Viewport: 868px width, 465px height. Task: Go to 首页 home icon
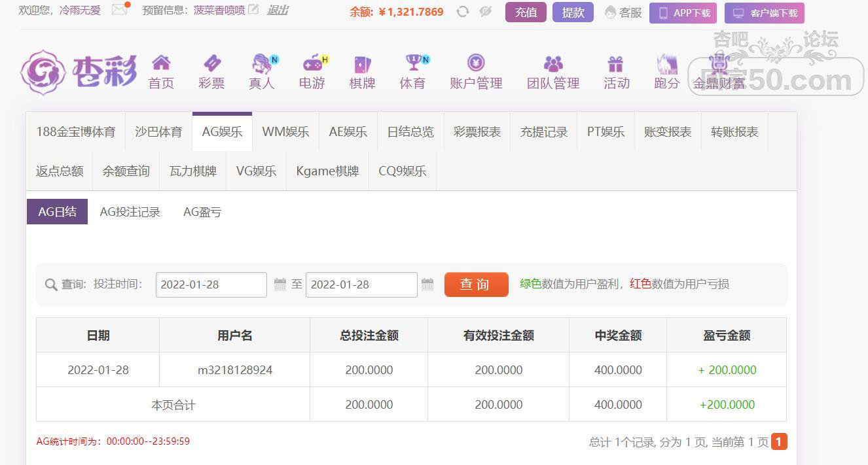[161, 63]
